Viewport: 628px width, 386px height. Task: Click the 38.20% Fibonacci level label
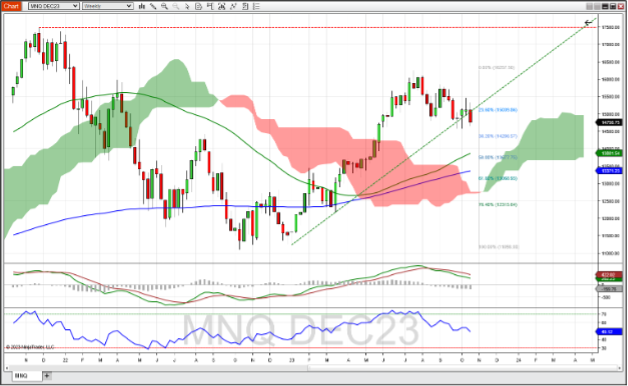coord(498,136)
